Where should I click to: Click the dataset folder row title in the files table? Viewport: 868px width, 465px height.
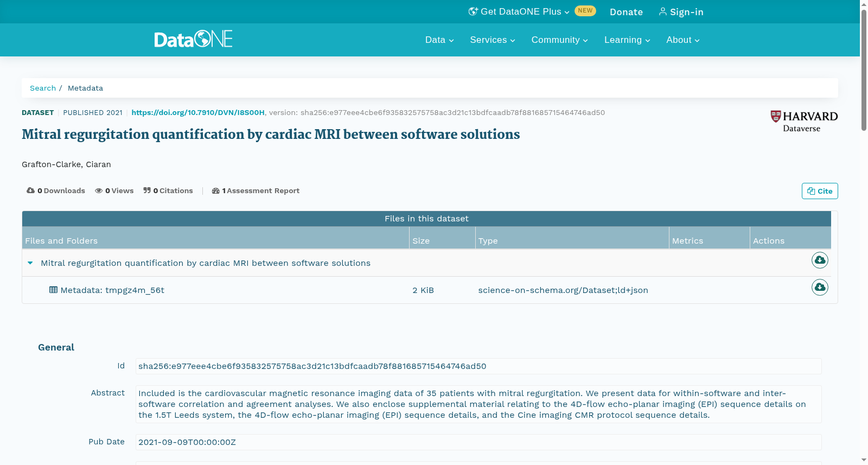[x=206, y=263]
